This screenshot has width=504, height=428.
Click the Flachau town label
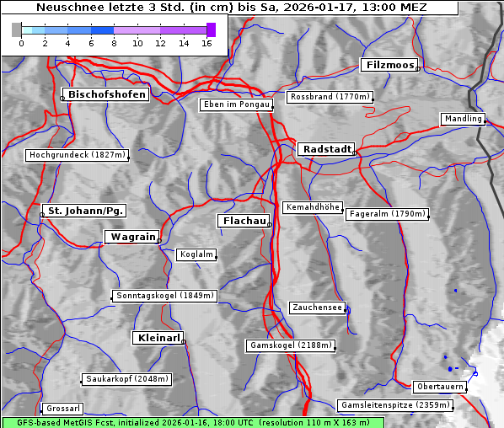244,221
